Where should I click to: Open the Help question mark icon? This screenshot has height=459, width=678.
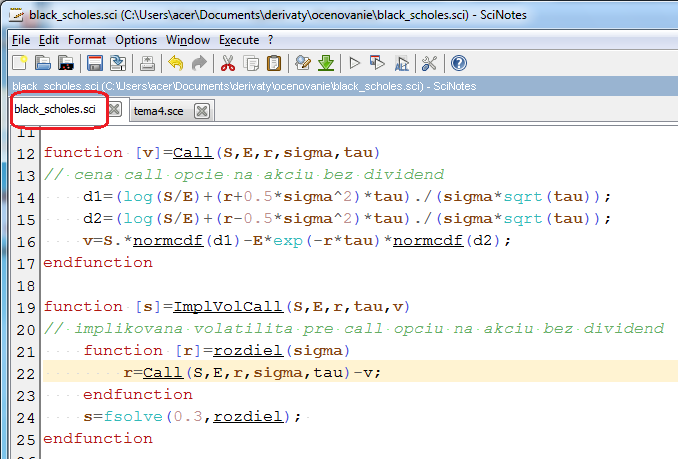[x=459, y=64]
